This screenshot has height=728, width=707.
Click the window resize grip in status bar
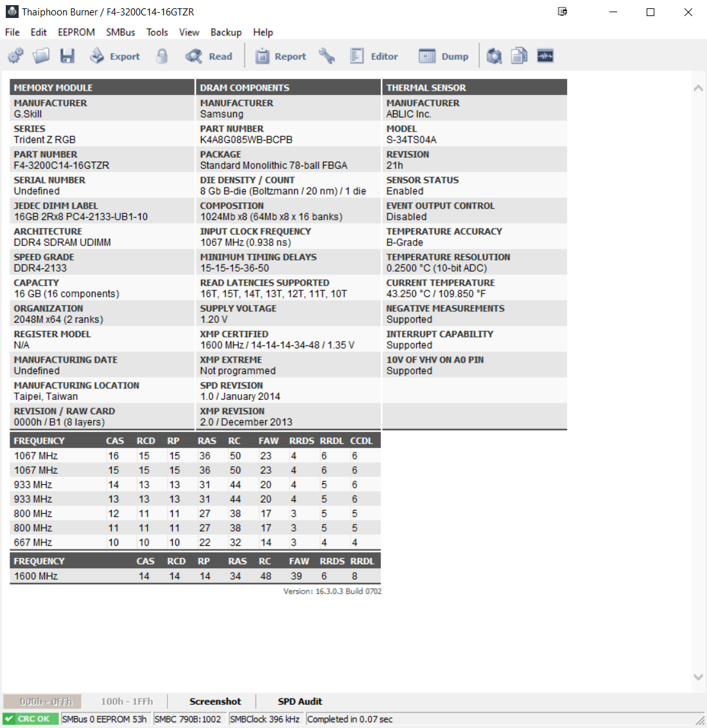(x=699, y=720)
